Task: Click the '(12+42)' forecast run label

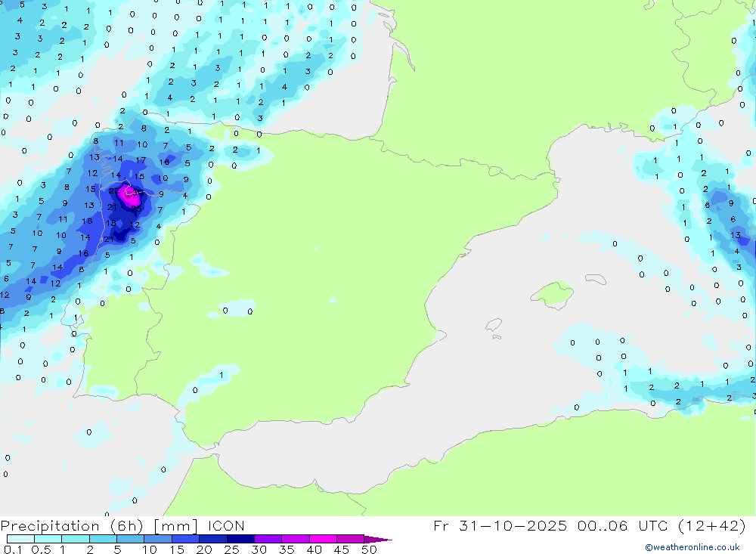Action: pyautogui.click(x=711, y=525)
